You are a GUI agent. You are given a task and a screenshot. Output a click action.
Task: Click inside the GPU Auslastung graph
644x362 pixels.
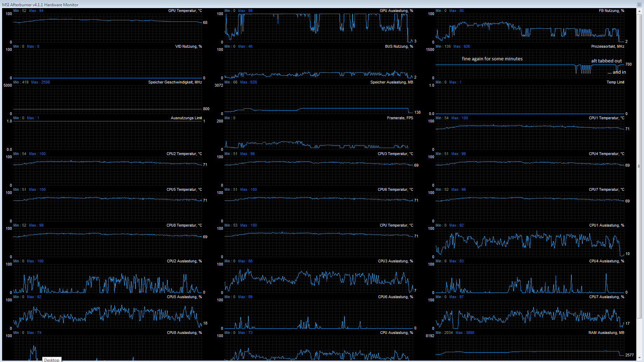click(319, 28)
